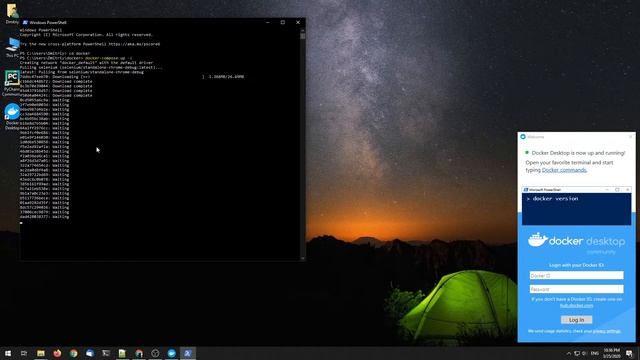Open the PyCharm Community desktop shortcut
The height and width of the screenshot is (360, 640).
(12, 83)
